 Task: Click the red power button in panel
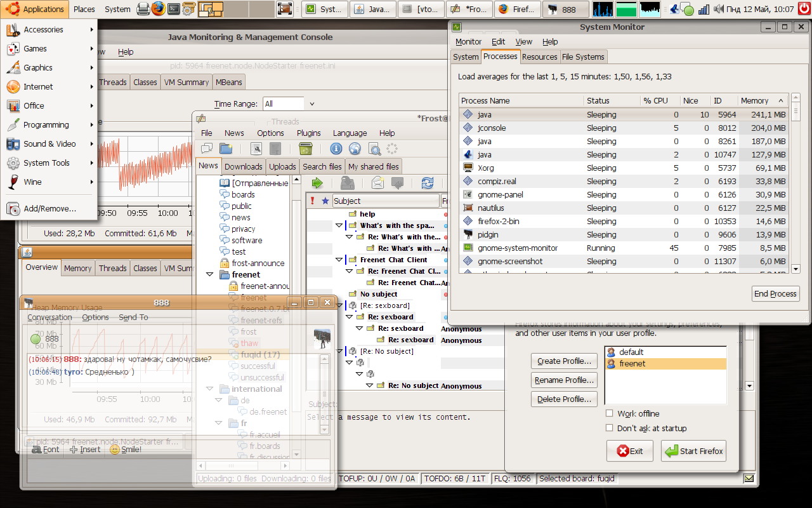(x=804, y=9)
